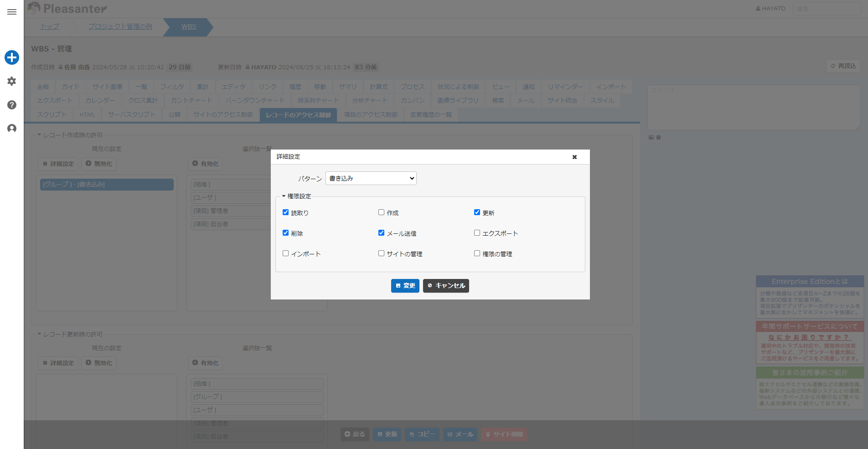Collapse the 権限設定 section
Viewport: 868px width, 449px height.
297,196
